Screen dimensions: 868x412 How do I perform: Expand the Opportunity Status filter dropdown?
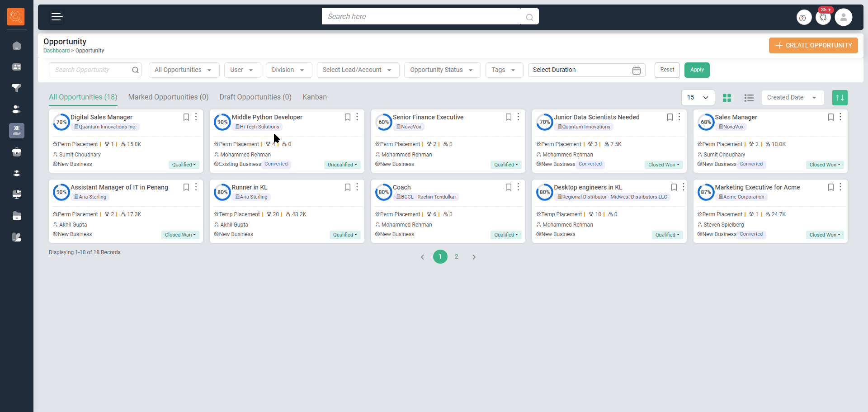coord(442,70)
